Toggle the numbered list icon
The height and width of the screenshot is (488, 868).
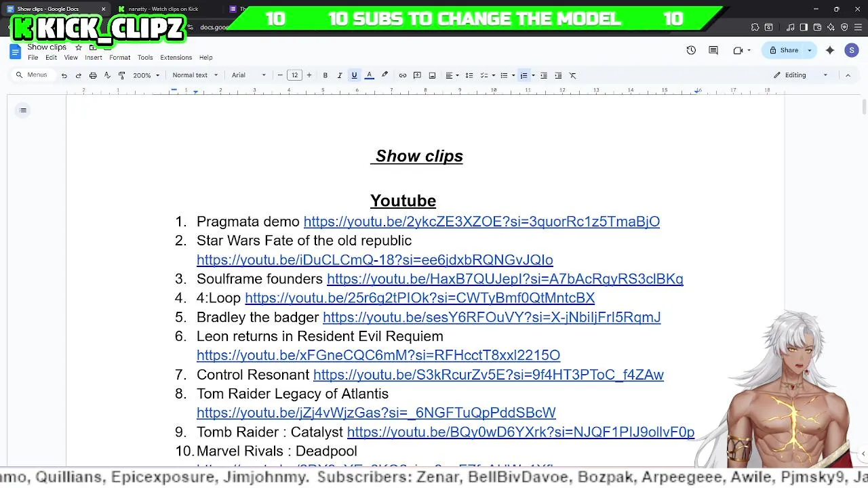click(x=524, y=75)
